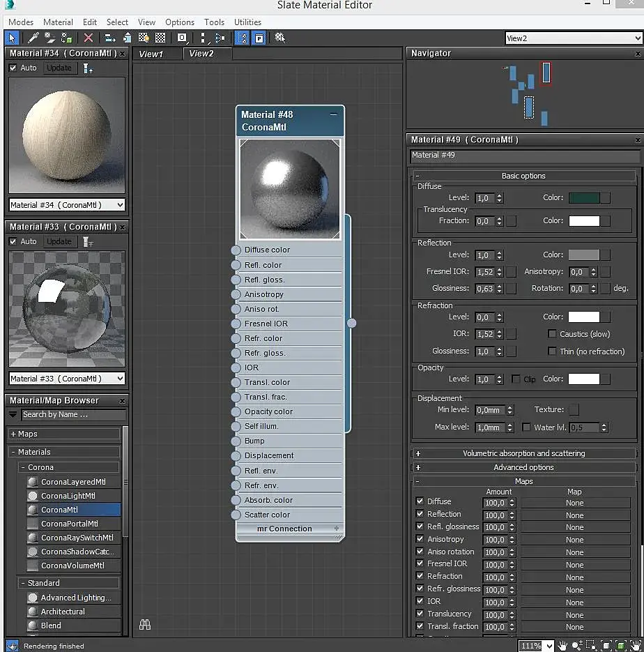
Task: Click the Diffuse map None button
Action: tap(574, 503)
